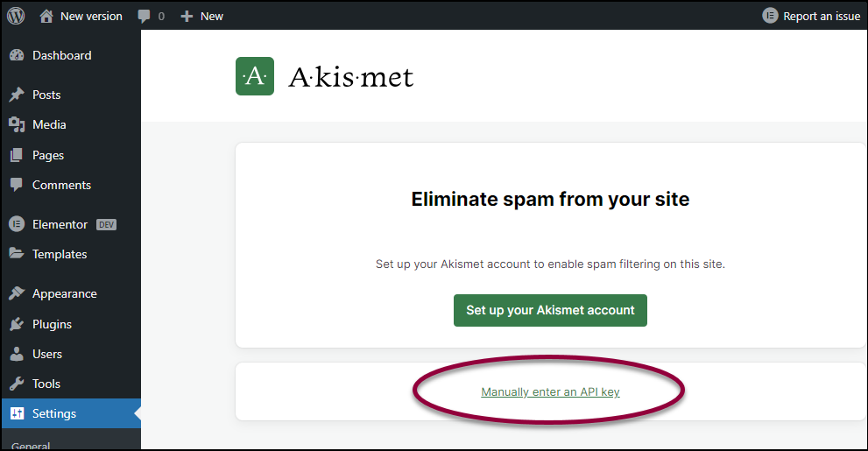Click the WordPress logo icon
Viewport: 868px width, 451px height.
point(16,16)
